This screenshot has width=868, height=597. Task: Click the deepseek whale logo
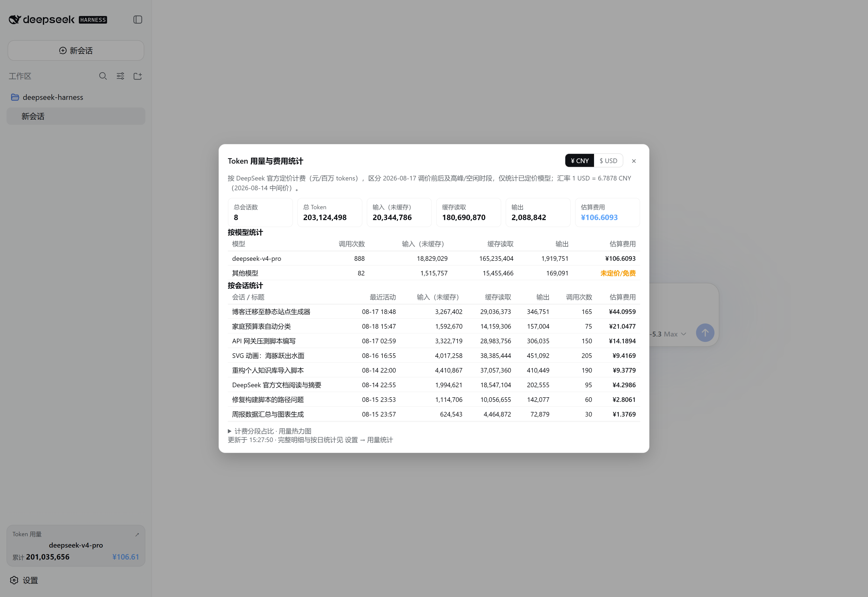coord(15,20)
